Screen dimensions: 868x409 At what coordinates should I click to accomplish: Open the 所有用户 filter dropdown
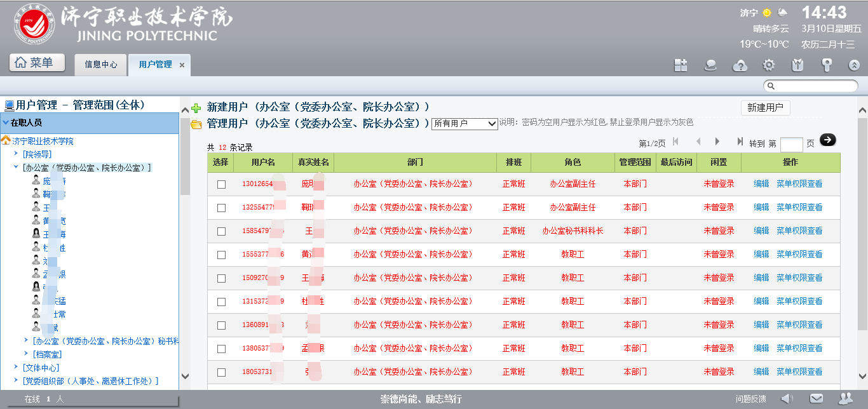(x=465, y=124)
